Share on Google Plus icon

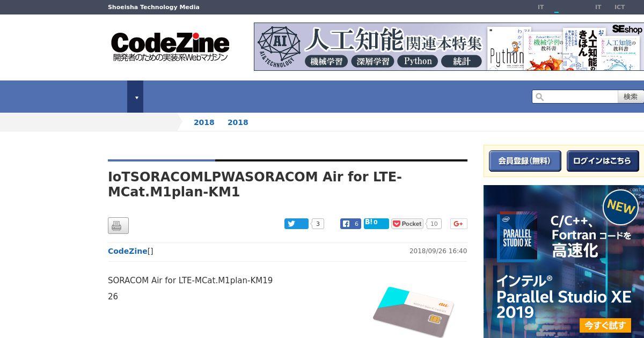coord(459,224)
